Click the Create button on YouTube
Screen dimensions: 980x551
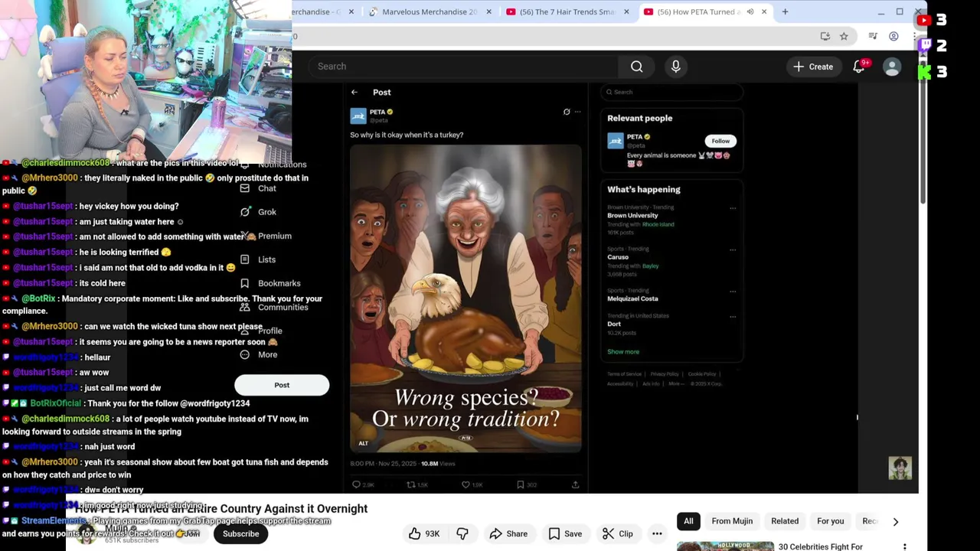(813, 67)
